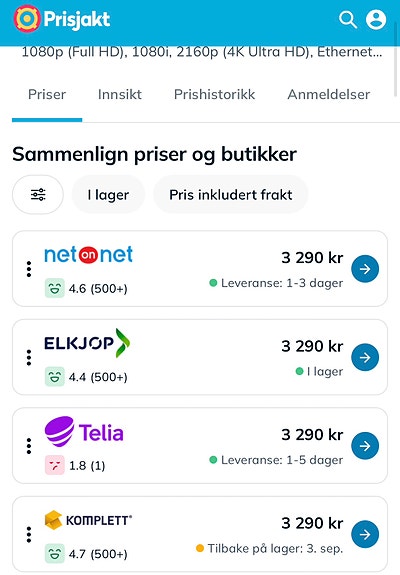Open Telia three-dot options menu
Screen dimensions: 400x575
(29, 446)
